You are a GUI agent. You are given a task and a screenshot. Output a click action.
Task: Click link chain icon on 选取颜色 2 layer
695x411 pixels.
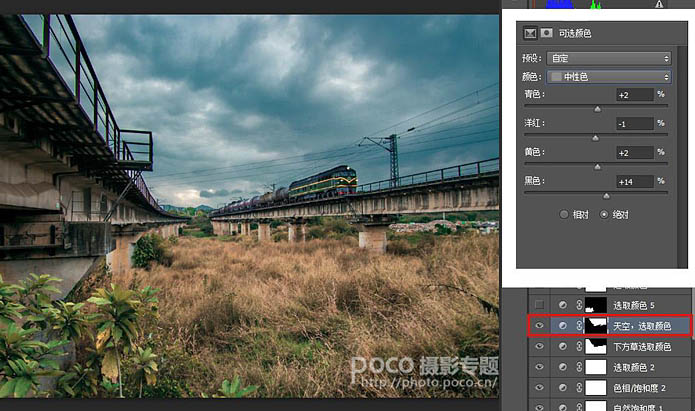579,367
